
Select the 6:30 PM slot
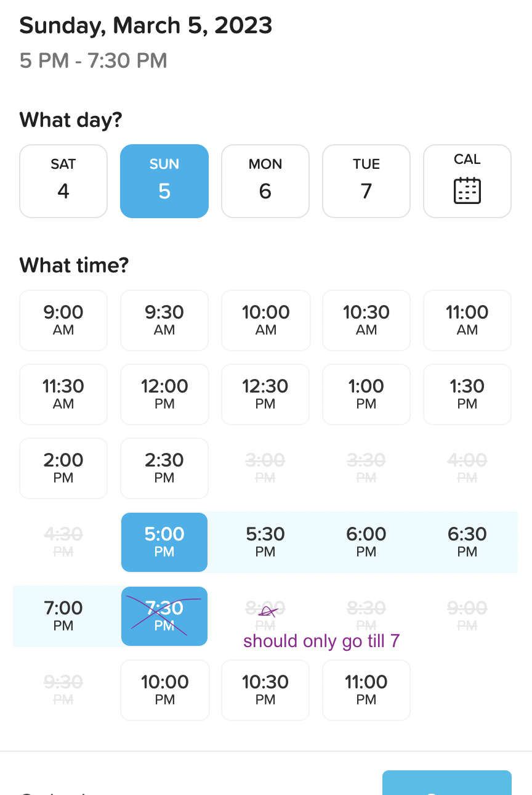pyautogui.click(x=467, y=542)
